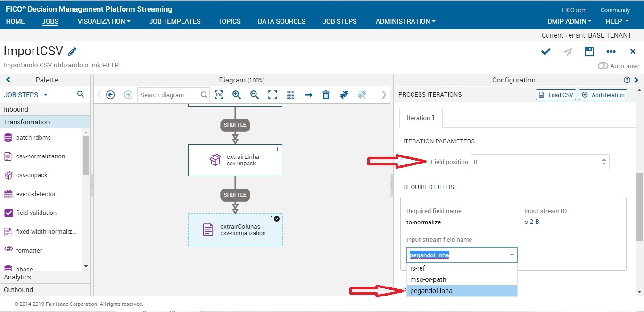Image resolution: width=644 pixels, height=312 pixels.
Task: Select pegandoLinha from the input stream dropdown
Action: pos(431,291)
